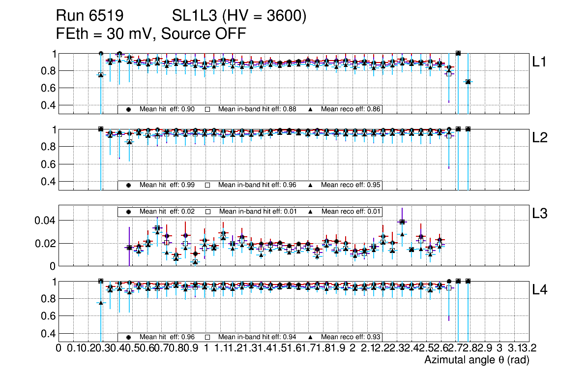Click the triangle marker in L1 legend
This screenshot has height=380, width=588.
point(311,109)
